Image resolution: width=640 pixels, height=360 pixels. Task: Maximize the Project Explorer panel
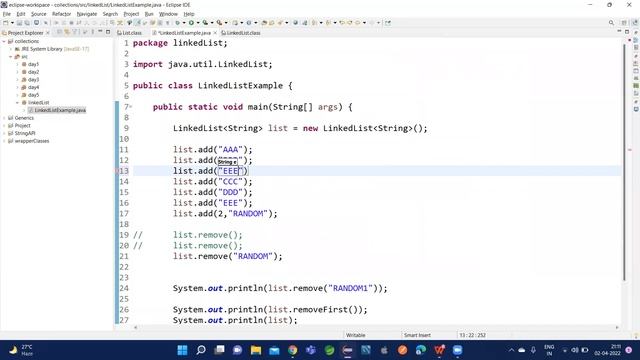pyautogui.click(x=108, y=32)
